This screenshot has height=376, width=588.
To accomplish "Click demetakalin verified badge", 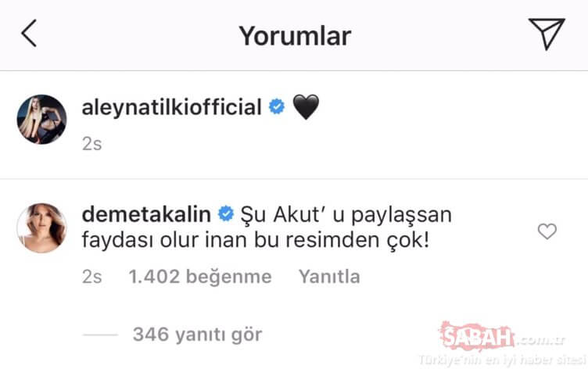I will tap(226, 214).
